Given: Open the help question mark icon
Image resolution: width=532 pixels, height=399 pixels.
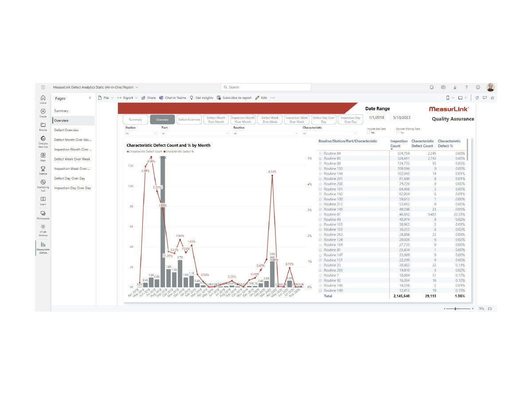Looking at the screenshot, I should click(466, 87).
